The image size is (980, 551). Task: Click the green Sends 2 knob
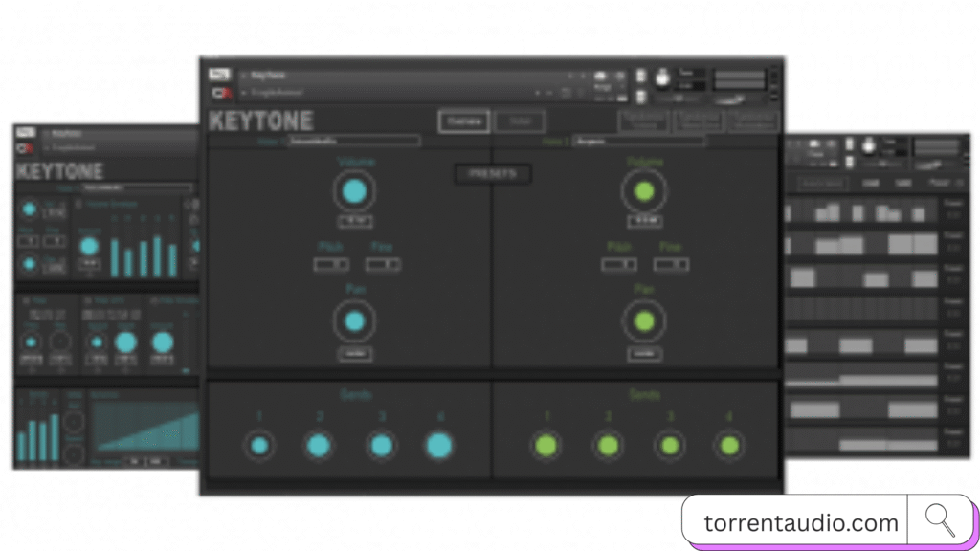coord(607,445)
